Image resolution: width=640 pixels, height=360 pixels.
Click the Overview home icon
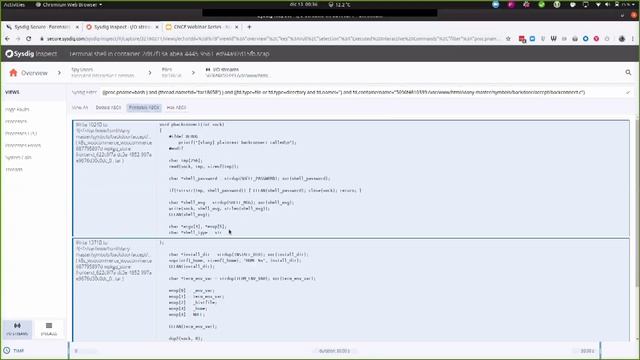[13, 73]
